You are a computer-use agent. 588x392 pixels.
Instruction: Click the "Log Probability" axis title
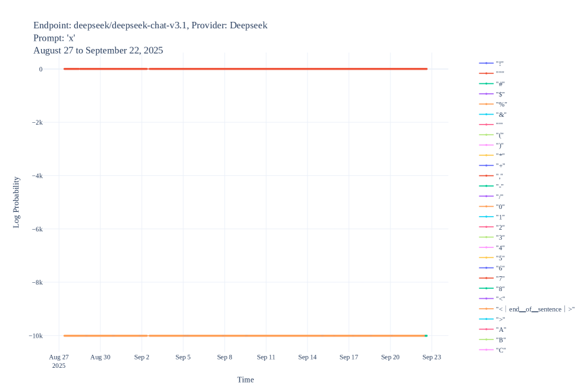tap(17, 202)
